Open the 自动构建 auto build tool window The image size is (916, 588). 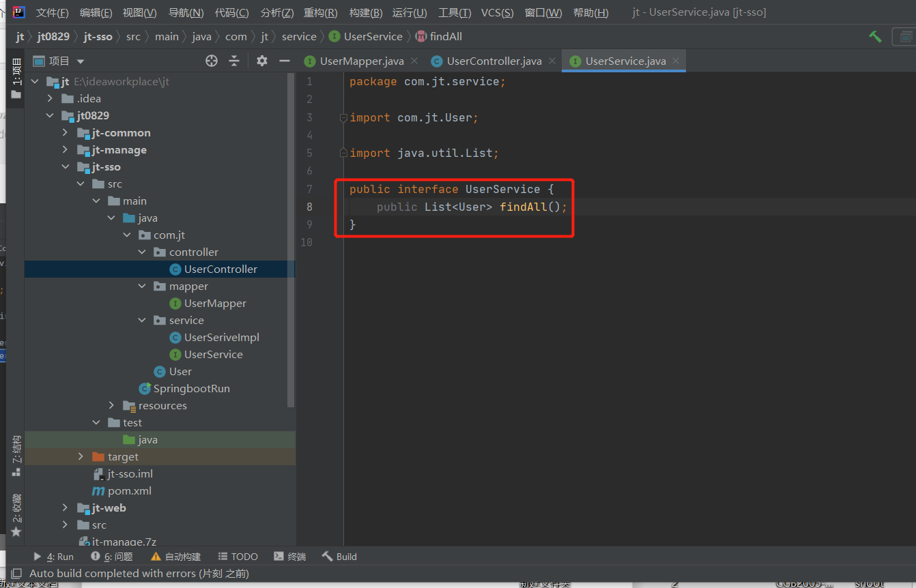click(175, 557)
